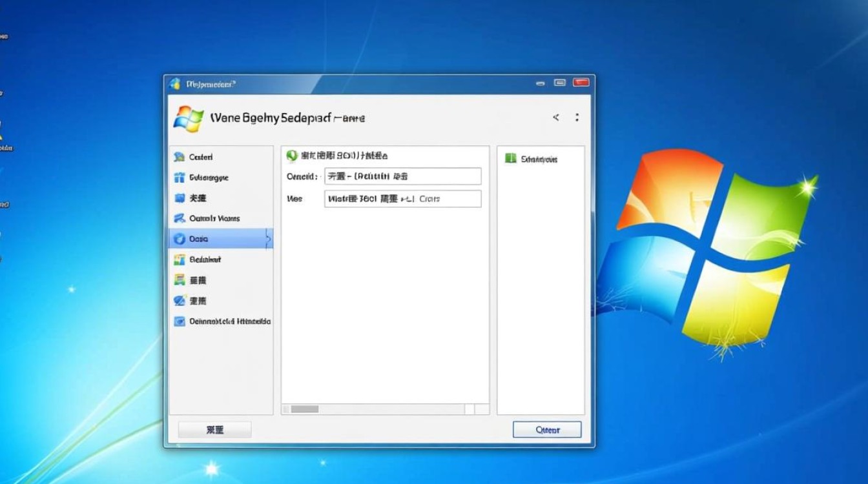868x484 pixels.
Task: Click the horizontal scrollbar thumb under the center panel
Action: (x=304, y=409)
